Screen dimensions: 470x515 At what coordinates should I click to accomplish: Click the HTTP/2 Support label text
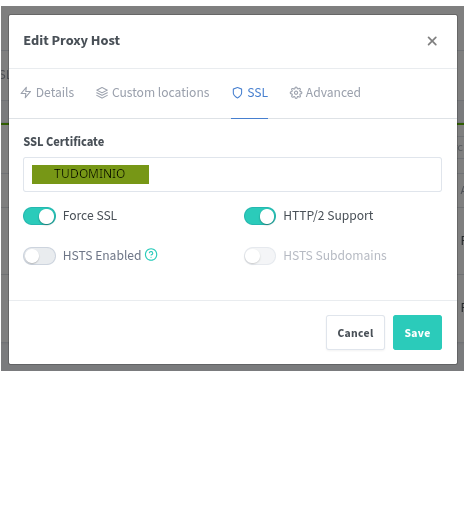(328, 216)
